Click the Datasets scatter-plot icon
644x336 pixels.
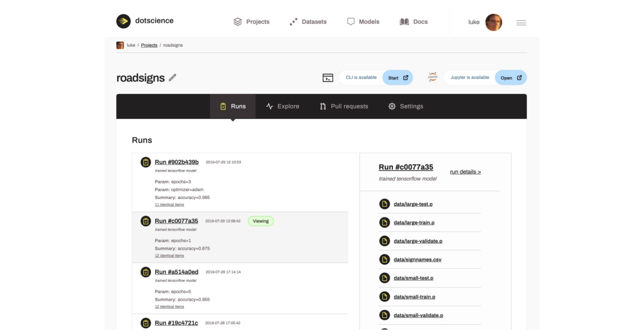pos(294,22)
